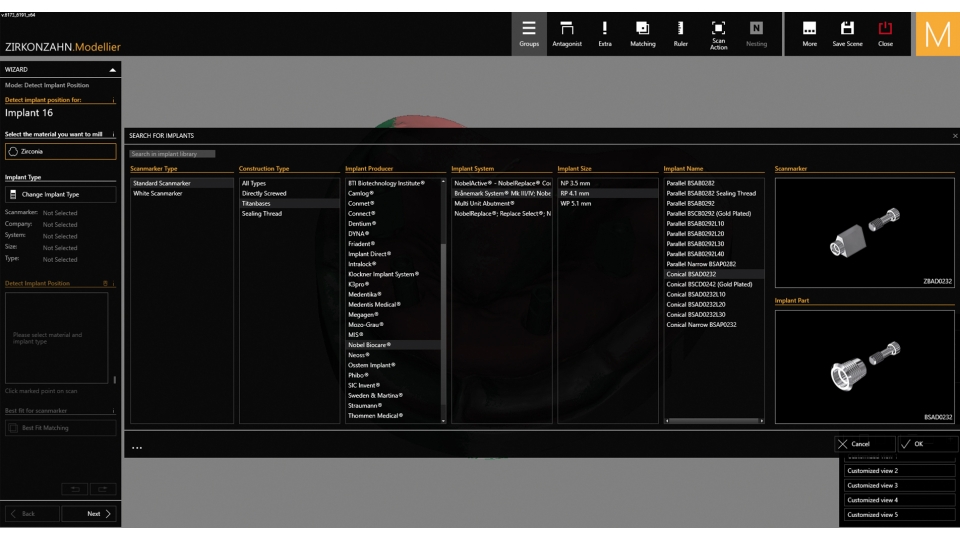Select Conical Narrow BSAP0232
The image size is (960, 540).
click(714, 324)
